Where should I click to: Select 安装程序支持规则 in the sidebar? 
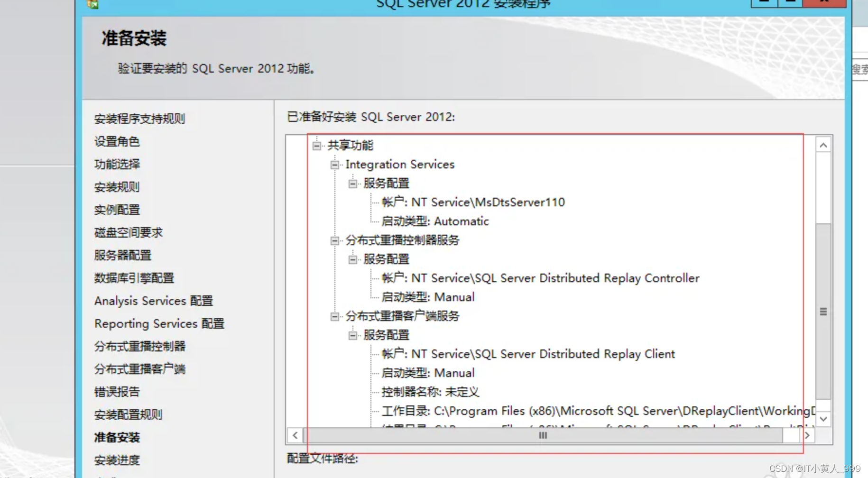(140, 119)
